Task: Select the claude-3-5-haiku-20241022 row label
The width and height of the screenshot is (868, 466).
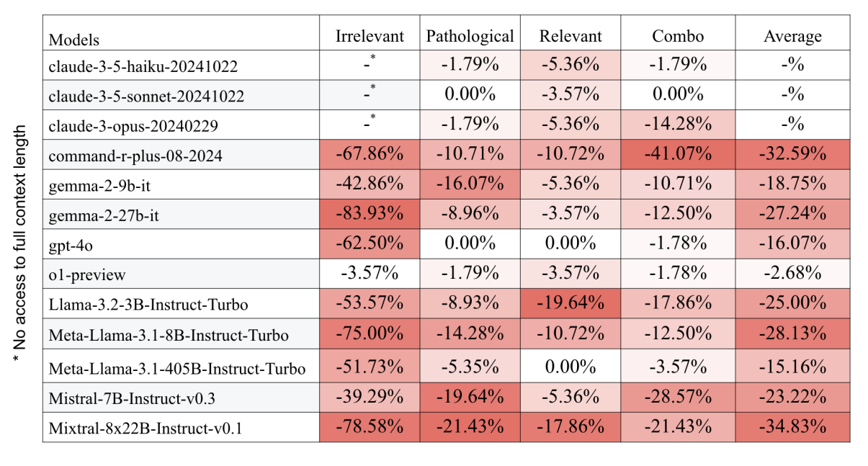Action: pos(143,67)
